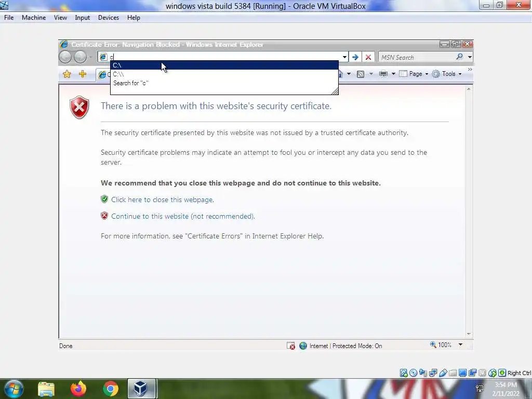532x399 pixels.
Task: Click the page scrollbar up arrow
Action: [x=469, y=89]
